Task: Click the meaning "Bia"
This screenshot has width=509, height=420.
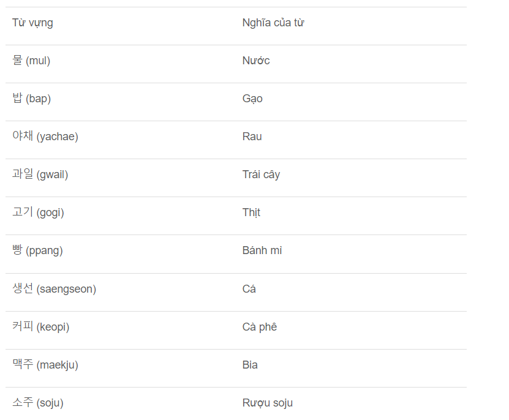Action: [250, 365]
